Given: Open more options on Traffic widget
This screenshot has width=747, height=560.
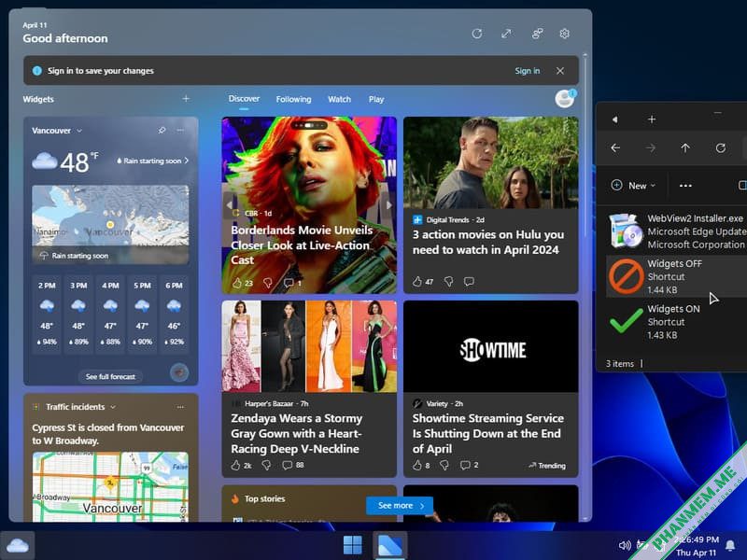Looking at the screenshot, I should tap(180, 407).
